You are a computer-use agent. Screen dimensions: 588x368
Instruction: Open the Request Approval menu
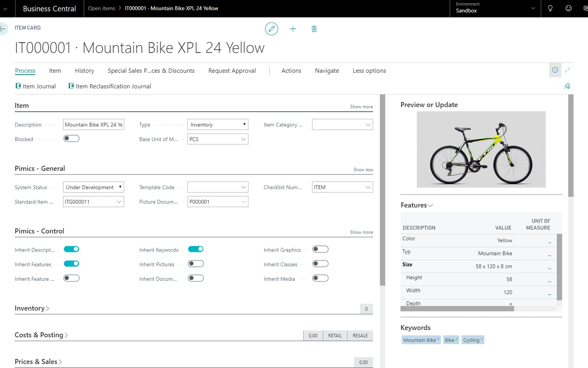coord(232,71)
